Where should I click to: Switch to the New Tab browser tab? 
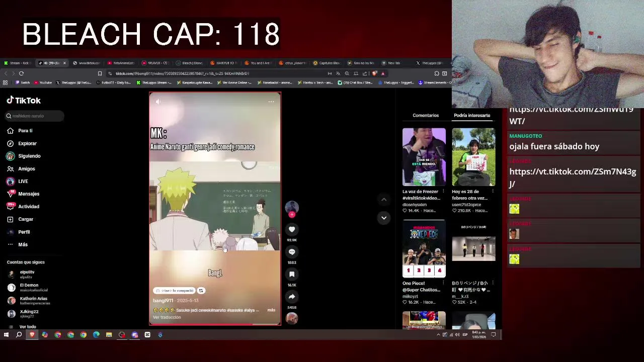tap(393, 63)
